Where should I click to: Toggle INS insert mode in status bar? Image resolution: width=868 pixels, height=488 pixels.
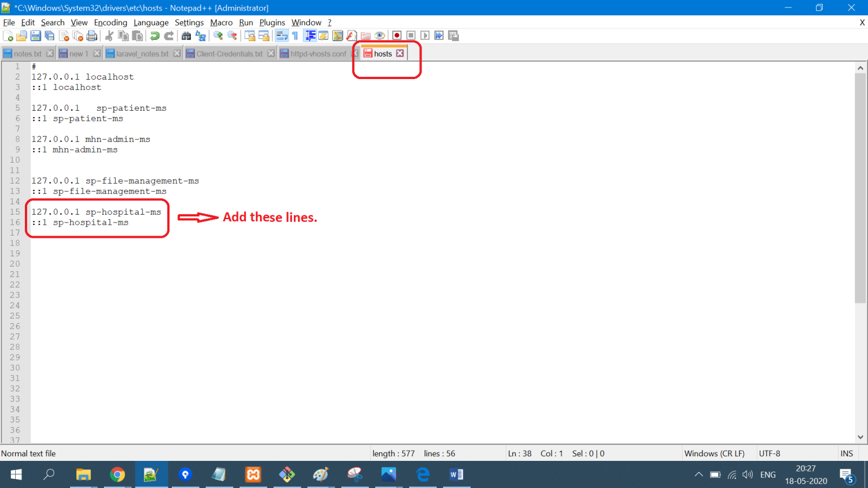point(847,454)
